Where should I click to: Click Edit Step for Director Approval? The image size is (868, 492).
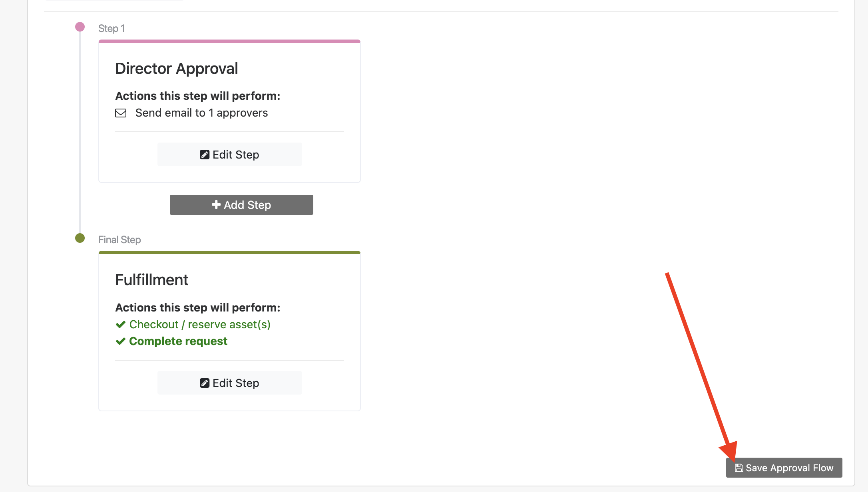click(x=229, y=155)
